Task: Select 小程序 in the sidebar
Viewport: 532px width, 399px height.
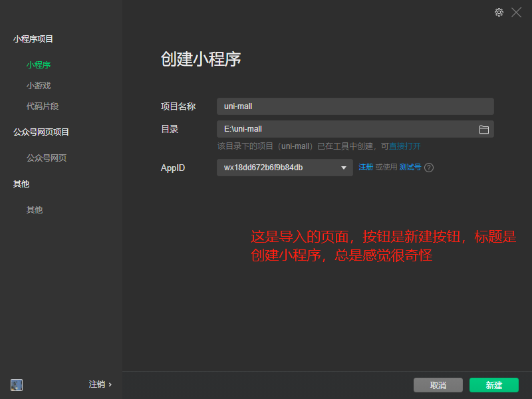Action: (x=39, y=65)
